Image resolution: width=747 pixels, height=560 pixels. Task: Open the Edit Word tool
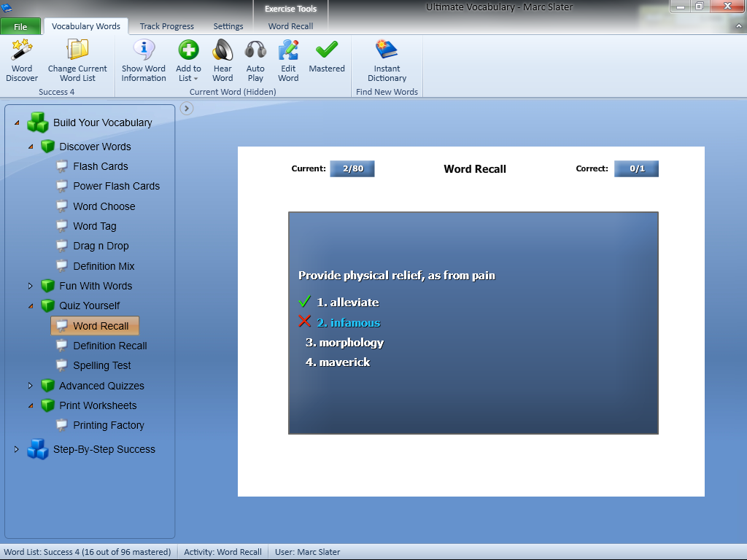288,60
